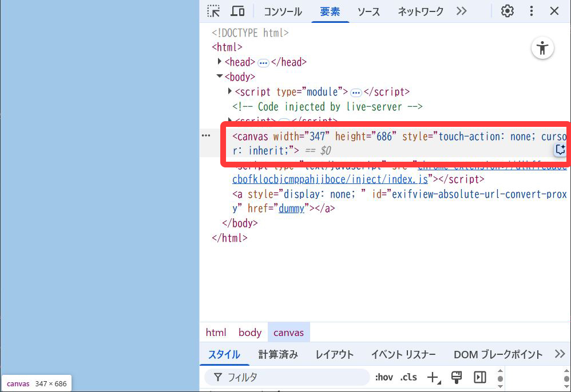
Task: Switch to the スタイル pane tab
Action: (x=224, y=354)
